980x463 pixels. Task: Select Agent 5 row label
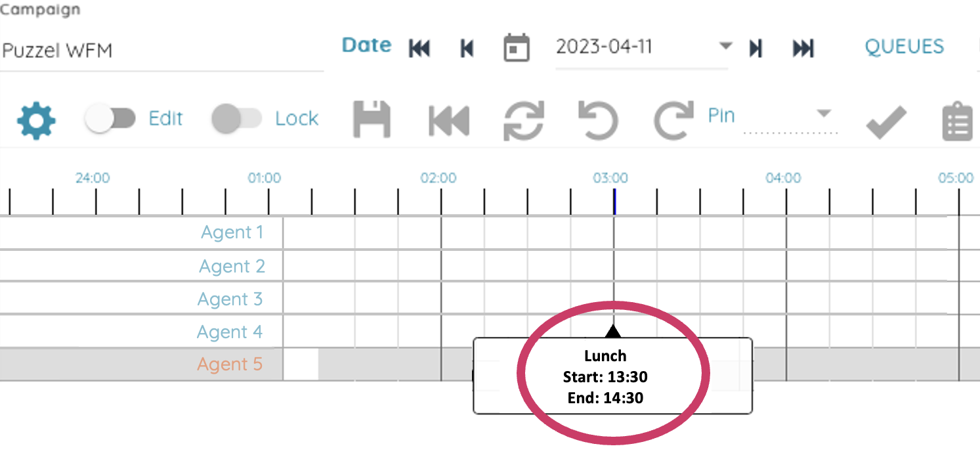pyautogui.click(x=230, y=364)
